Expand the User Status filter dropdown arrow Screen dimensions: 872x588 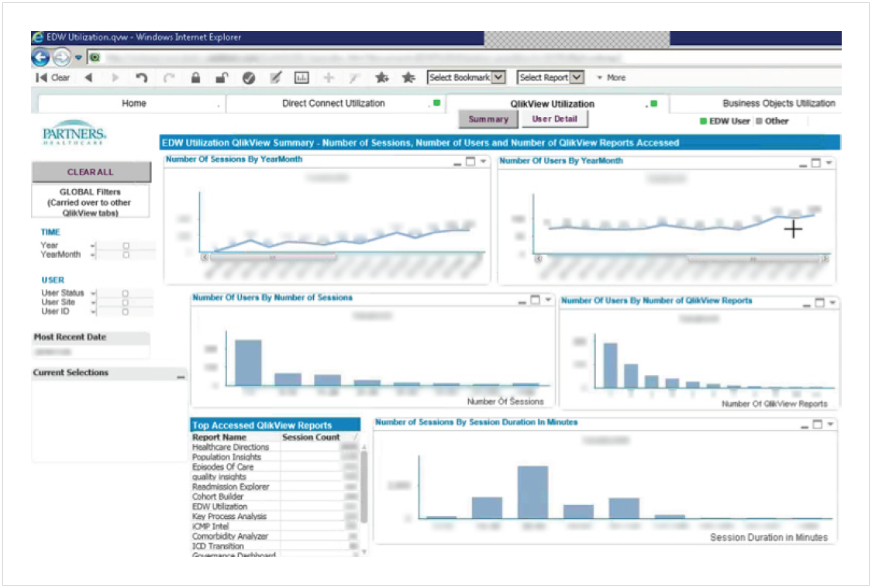coord(93,294)
